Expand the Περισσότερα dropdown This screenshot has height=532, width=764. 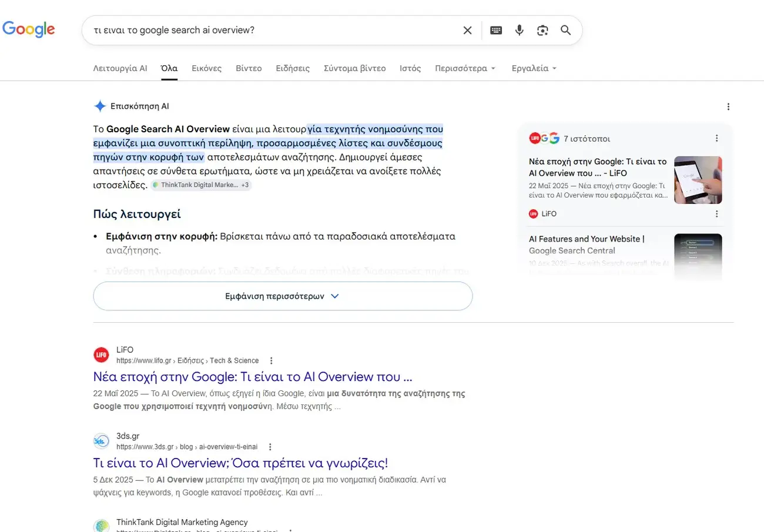465,68
